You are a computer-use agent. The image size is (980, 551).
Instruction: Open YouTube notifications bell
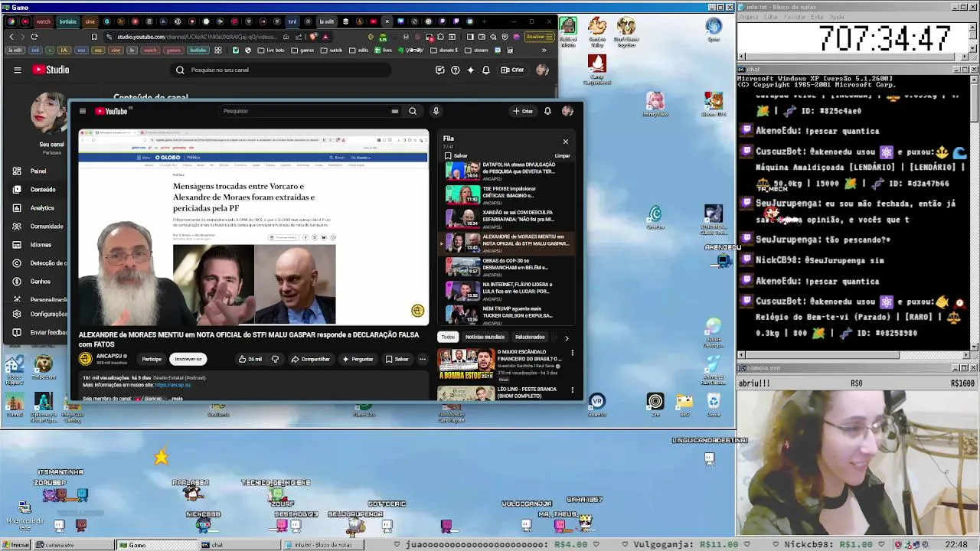point(547,111)
